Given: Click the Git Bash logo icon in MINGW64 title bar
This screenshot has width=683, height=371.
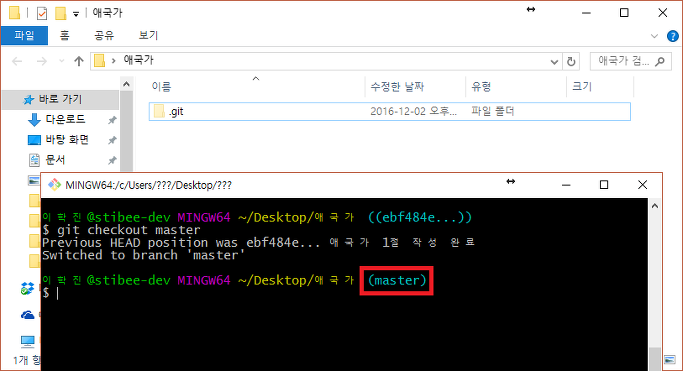Looking at the screenshot, I should [x=54, y=185].
